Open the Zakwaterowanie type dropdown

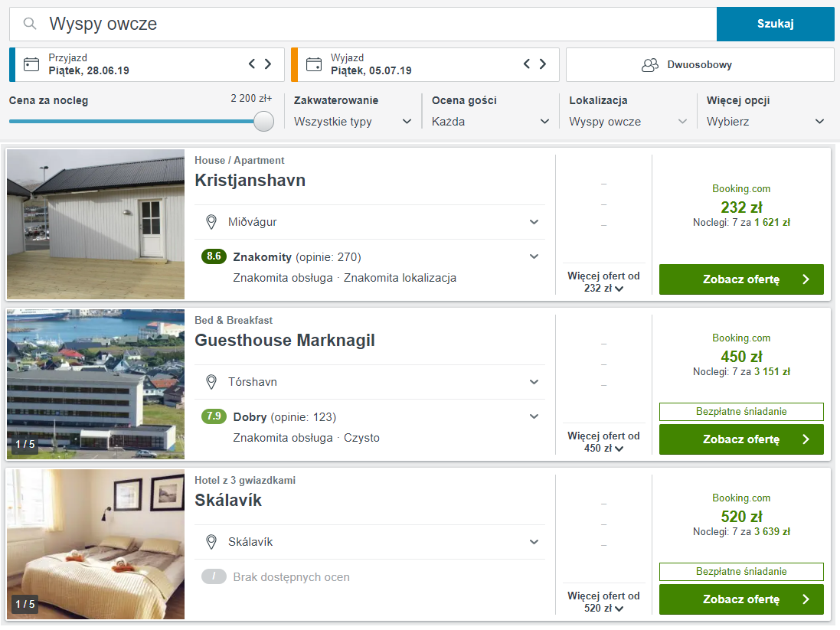pos(353,122)
